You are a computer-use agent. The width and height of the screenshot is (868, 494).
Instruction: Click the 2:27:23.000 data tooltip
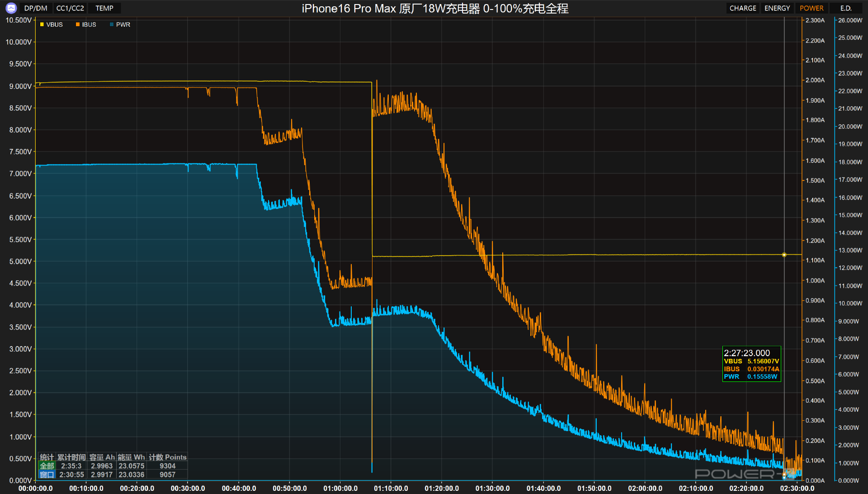(751, 364)
